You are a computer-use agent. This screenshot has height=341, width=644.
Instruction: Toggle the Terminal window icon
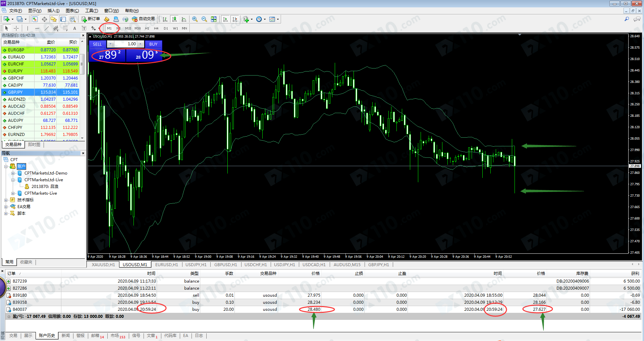tap(63, 19)
